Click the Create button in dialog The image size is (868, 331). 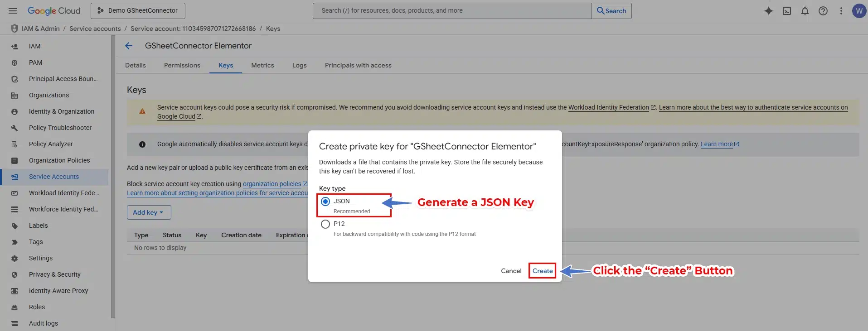coord(542,271)
